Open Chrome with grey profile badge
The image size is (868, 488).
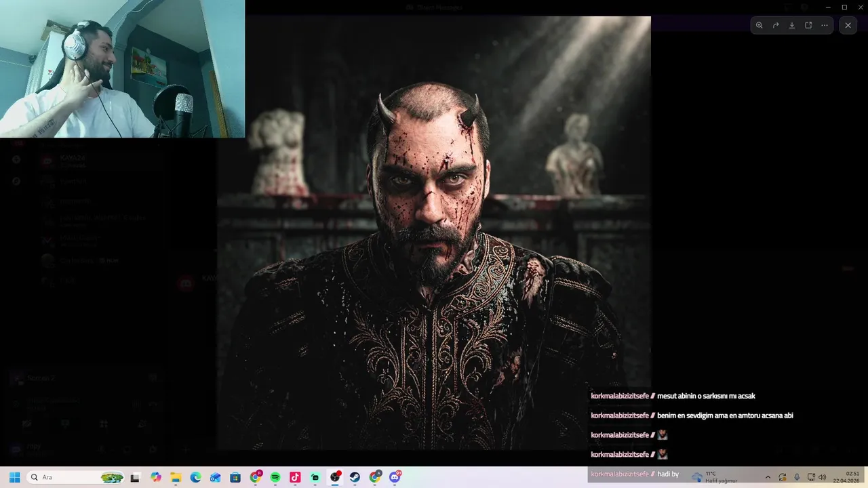click(375, 477)
